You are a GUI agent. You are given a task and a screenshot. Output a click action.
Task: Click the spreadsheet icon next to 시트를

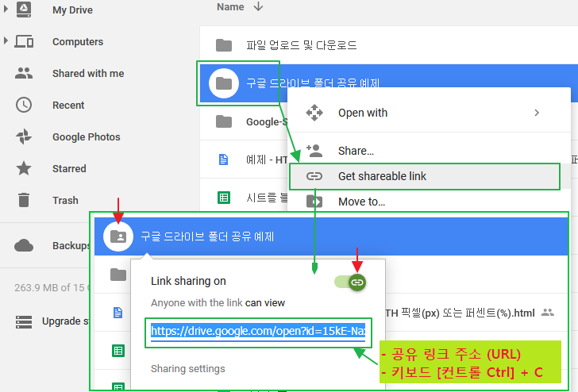click(224, 198)
